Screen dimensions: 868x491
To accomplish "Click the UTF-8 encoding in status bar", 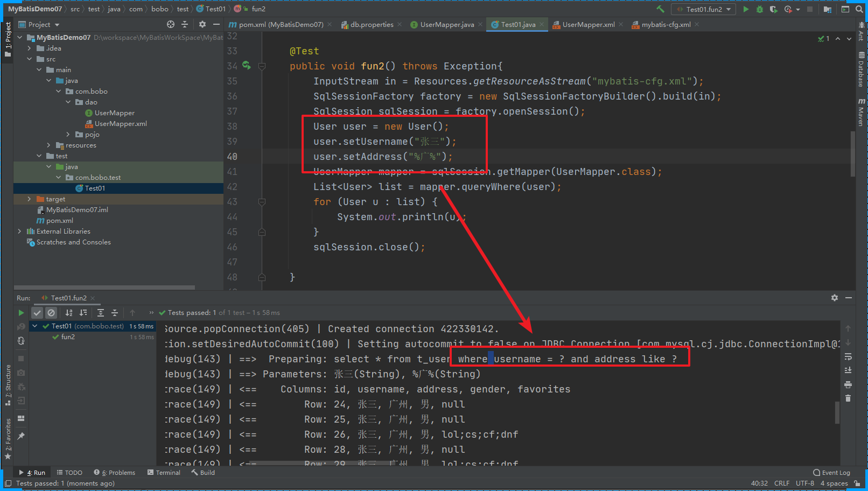I will coord(805,483).
